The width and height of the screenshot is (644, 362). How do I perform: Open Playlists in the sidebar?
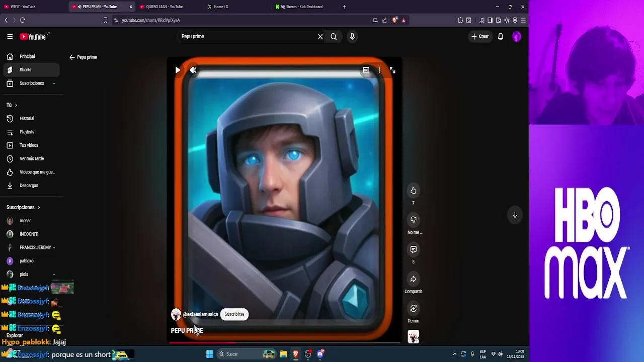click(x=31, y=132)
